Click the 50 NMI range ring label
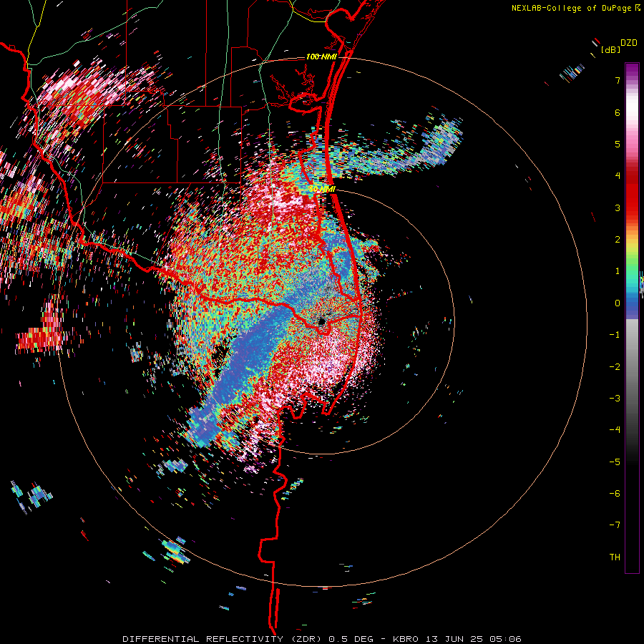Viewport: 644px width, 644px height. point(323,189)
